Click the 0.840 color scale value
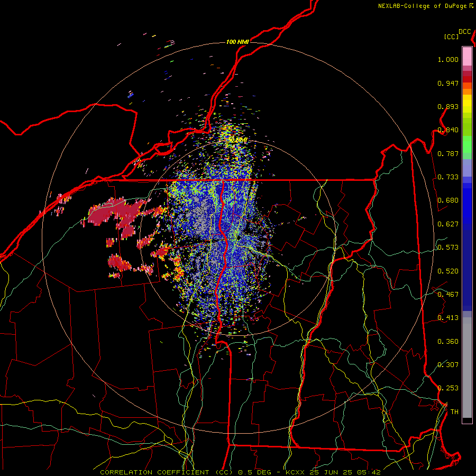Viewport: 476px width, 476px height. (x=448, y=130)
